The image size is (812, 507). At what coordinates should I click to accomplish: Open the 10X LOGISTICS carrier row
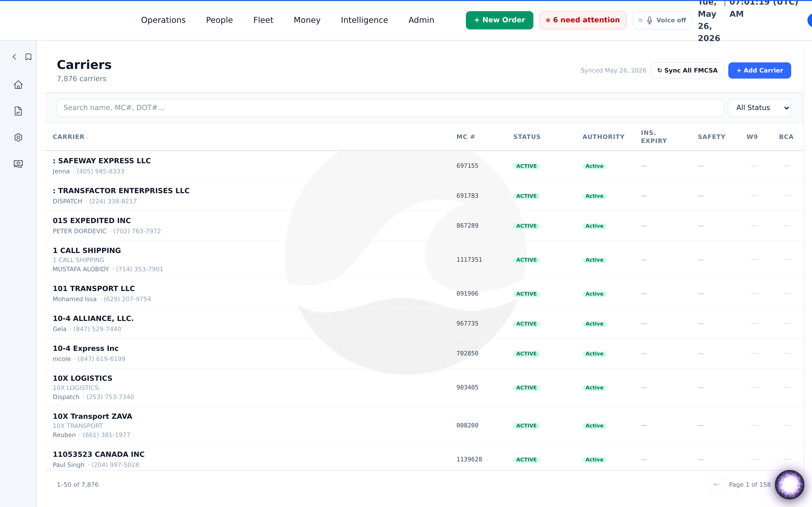coord(424,387)
